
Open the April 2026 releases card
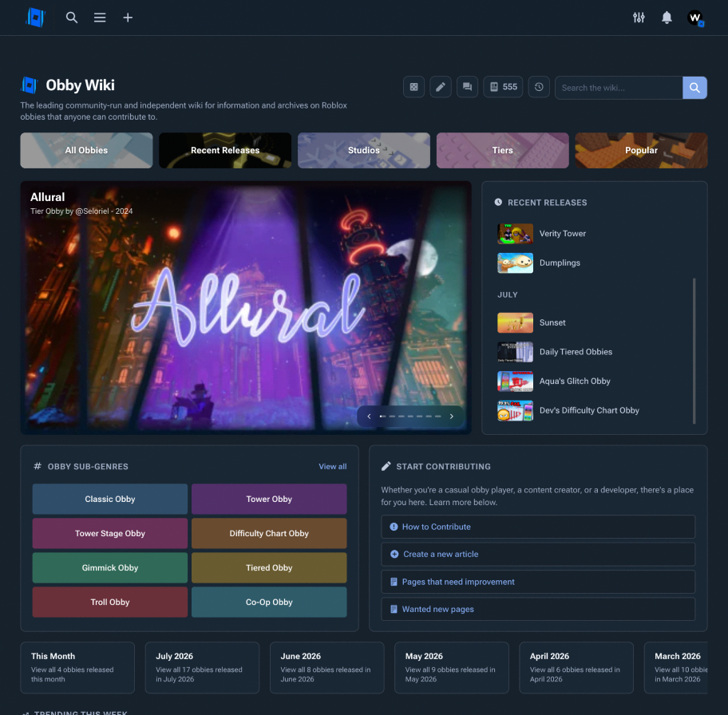tap(576, 668)
